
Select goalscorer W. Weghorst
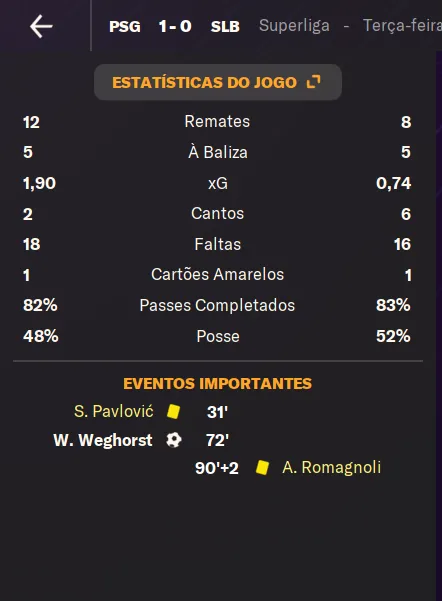click(x=103, y=440)
